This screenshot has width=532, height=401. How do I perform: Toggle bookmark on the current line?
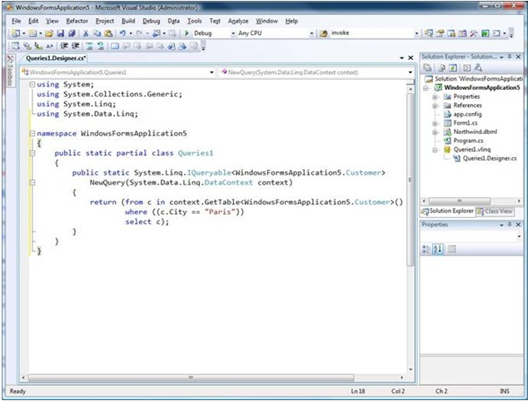pos(115,46)
